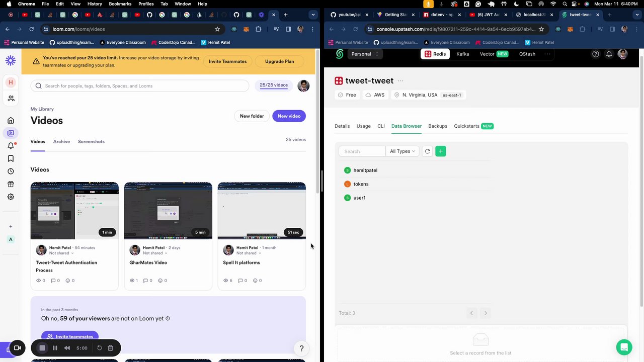Open tweet-tweet database options ellipsis

click(400, 80)
